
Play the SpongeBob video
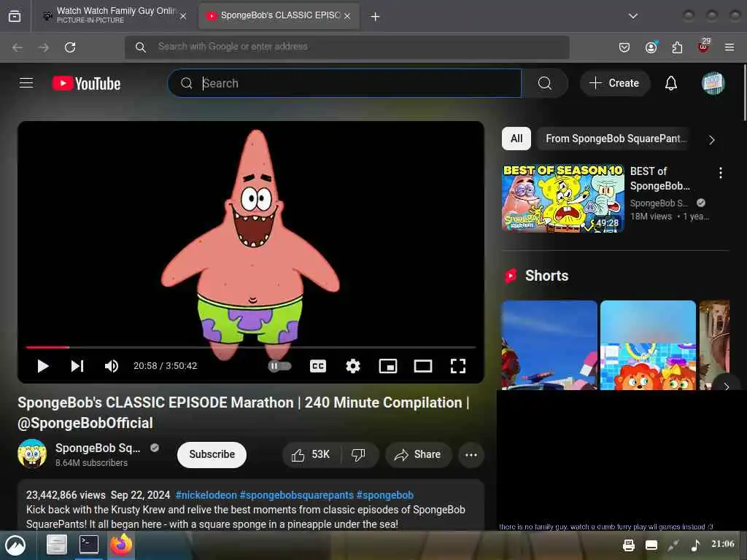(x=43, y=366)
